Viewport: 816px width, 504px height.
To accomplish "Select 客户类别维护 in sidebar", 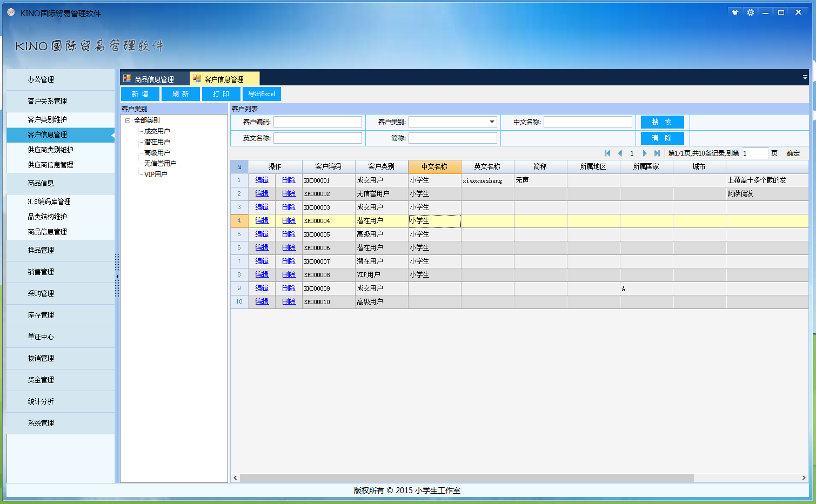I will pos(61,119).
